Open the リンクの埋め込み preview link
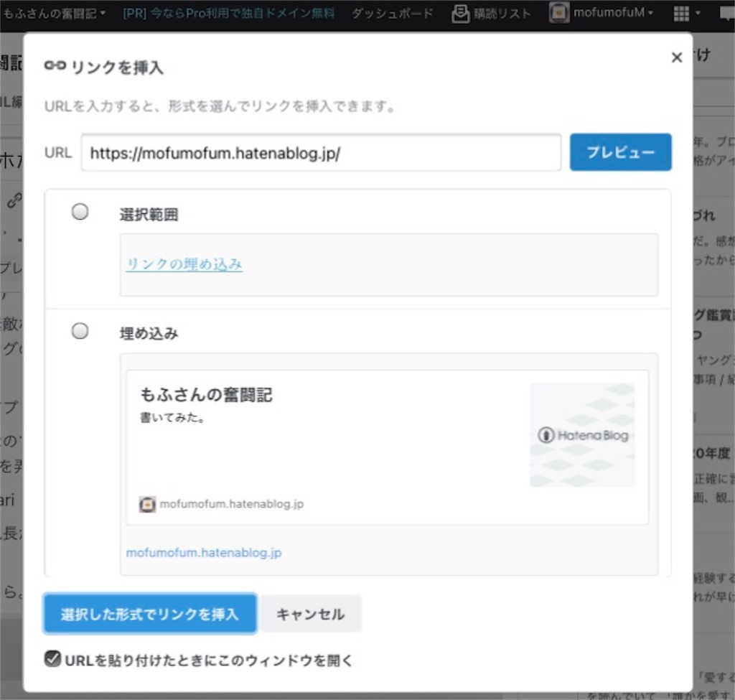The height and width of the screenshot is (700, 735). pos(184,264)
